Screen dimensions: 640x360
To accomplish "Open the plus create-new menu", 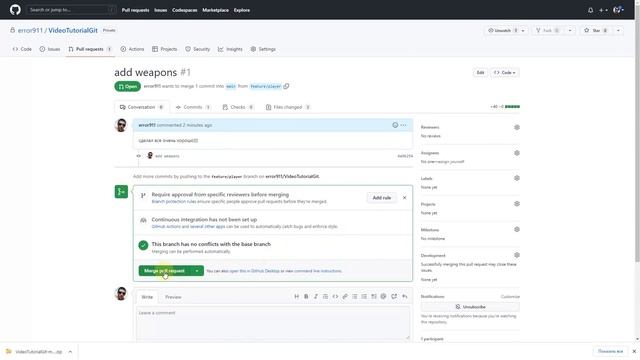I will (x=603, y=10).
